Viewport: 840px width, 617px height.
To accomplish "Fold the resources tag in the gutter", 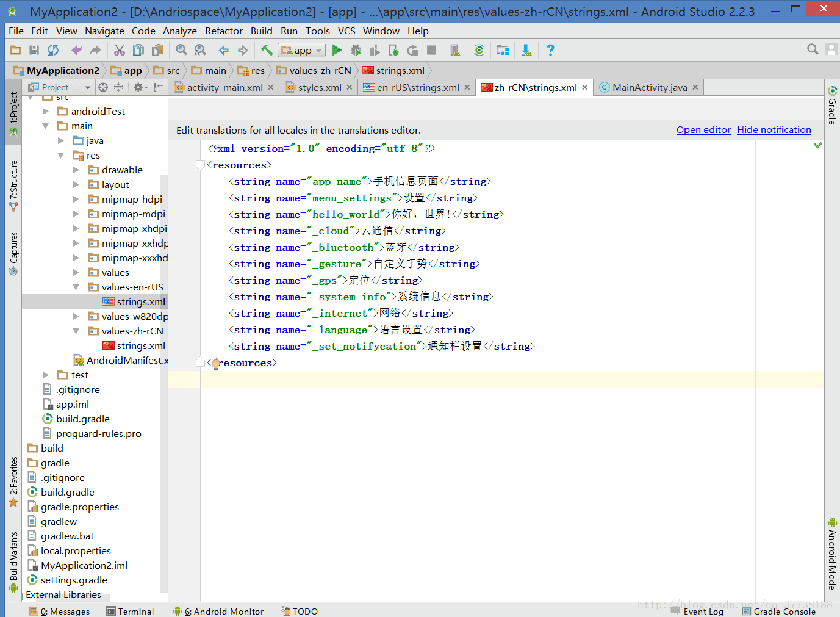I will click(199, 165).
